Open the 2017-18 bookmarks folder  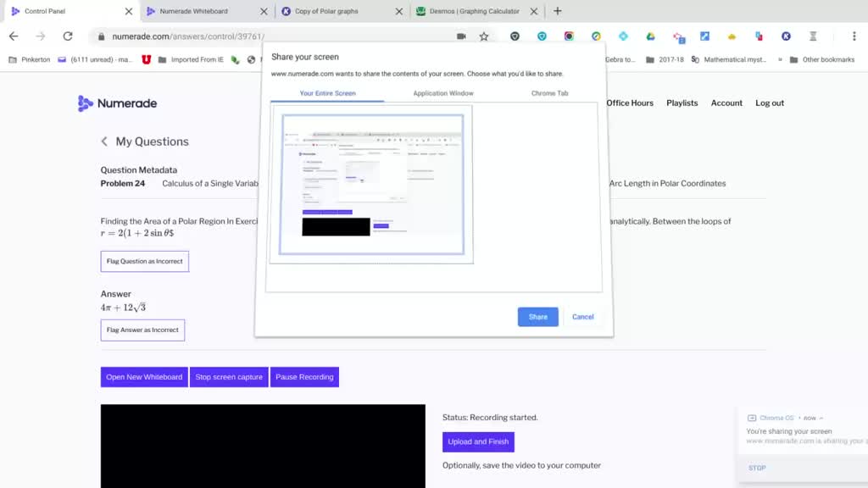tap(665, 60)
